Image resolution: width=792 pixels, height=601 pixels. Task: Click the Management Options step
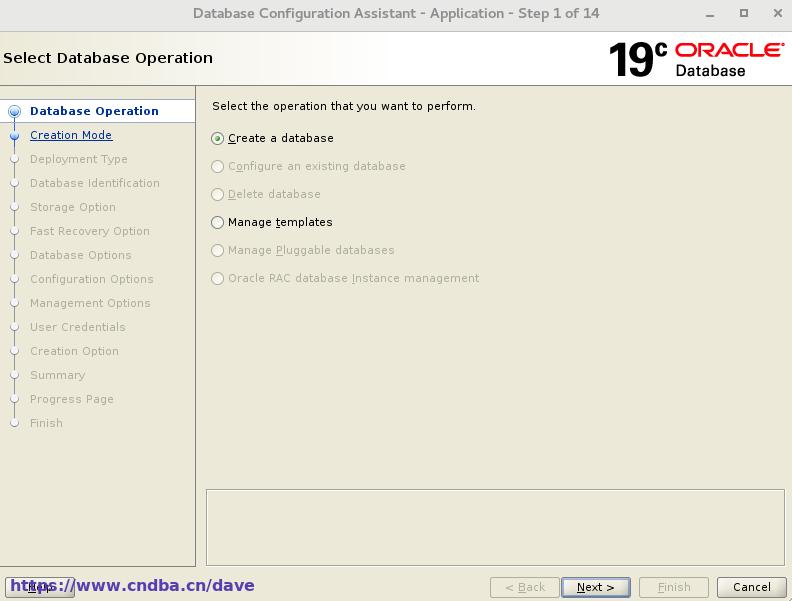(x=90, y=303)
